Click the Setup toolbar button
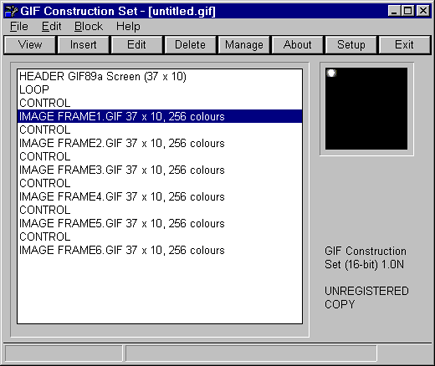The height and width of the screenshot is (366, 435). (351, 45)
